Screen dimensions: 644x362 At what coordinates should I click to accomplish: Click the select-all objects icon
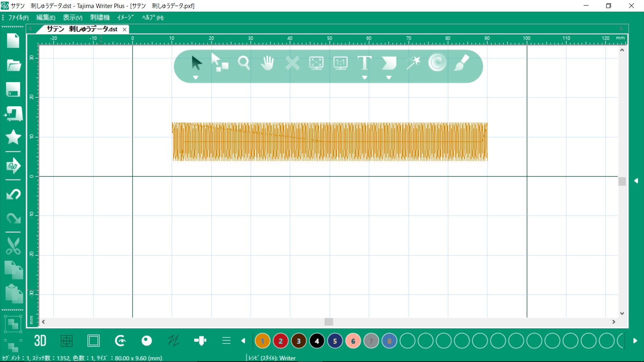tap(13, 324)
